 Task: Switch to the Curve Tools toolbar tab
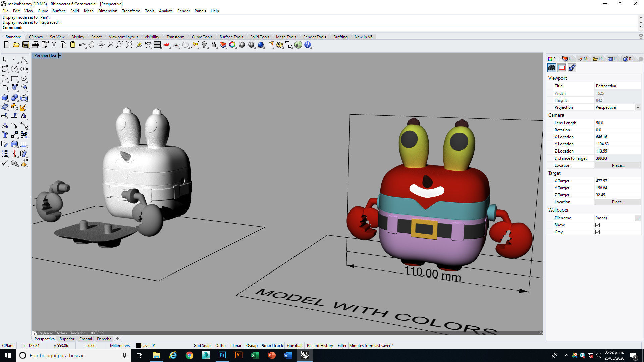click(202, 37)
